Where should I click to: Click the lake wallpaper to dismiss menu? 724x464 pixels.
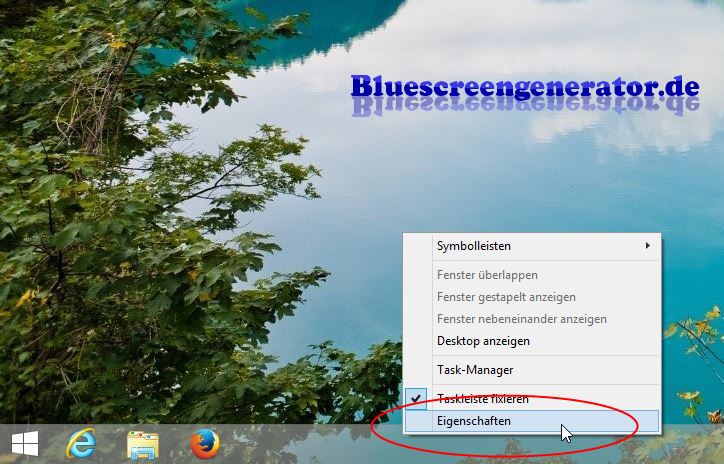coord(450,170)
